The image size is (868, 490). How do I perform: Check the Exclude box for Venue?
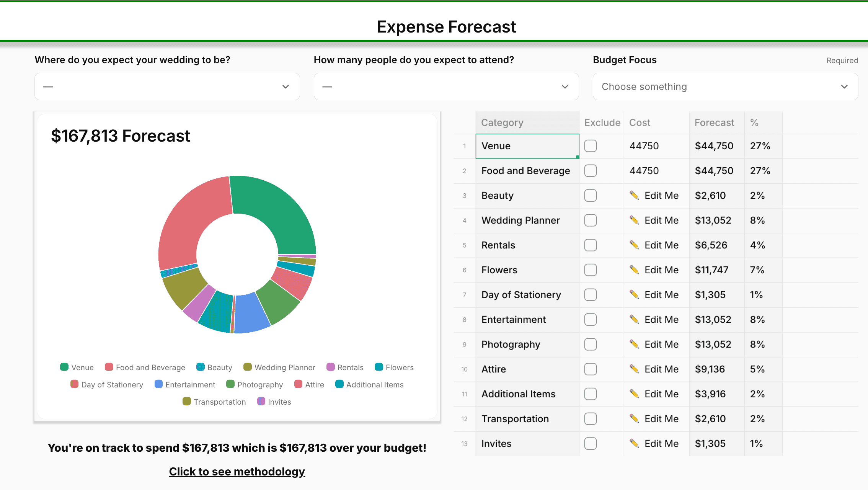coord(591,146)
